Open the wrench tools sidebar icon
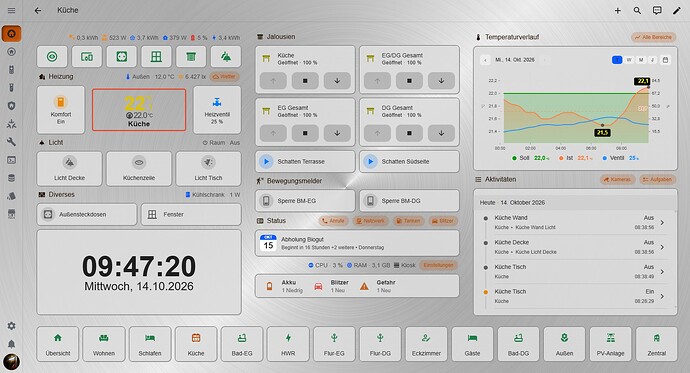The height and width of the screenshot is (373, 690). 11,142
